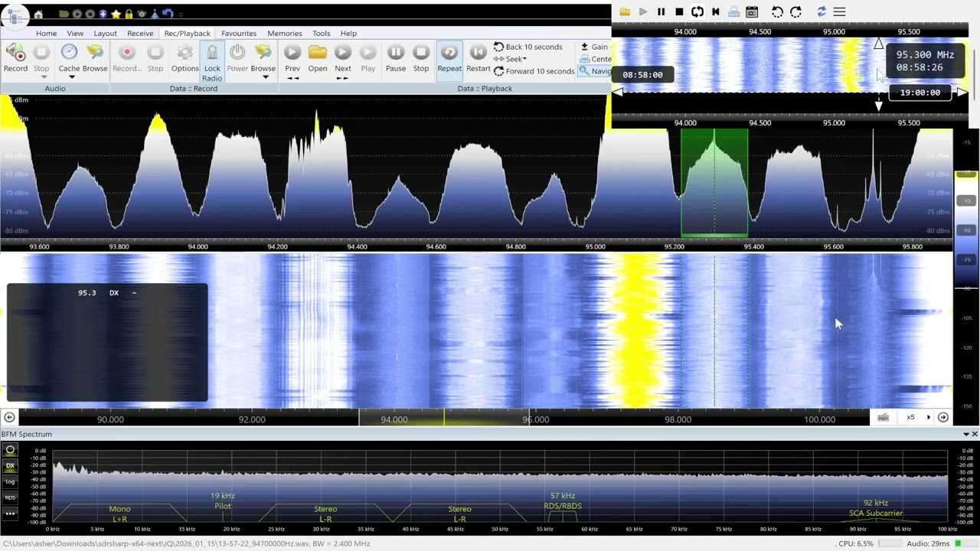This screenshot has height=551, width=980.
Task: Toggle loop repeat in navigator toolbar
Action: pos(697,11)
